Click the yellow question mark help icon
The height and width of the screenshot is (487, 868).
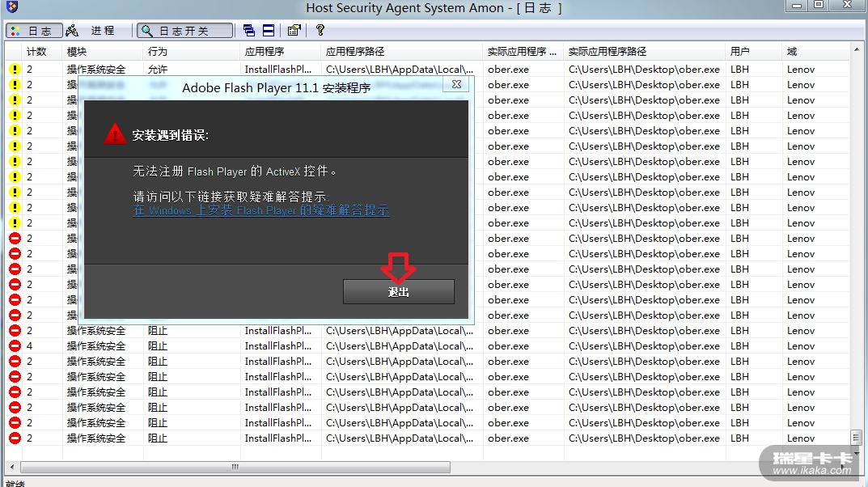tap(320, 30)
